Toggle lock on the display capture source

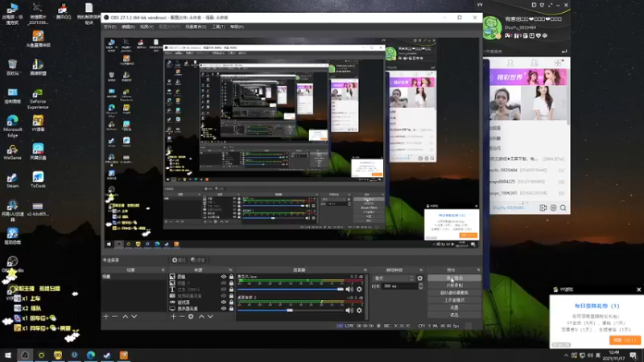tap(231, 308)
